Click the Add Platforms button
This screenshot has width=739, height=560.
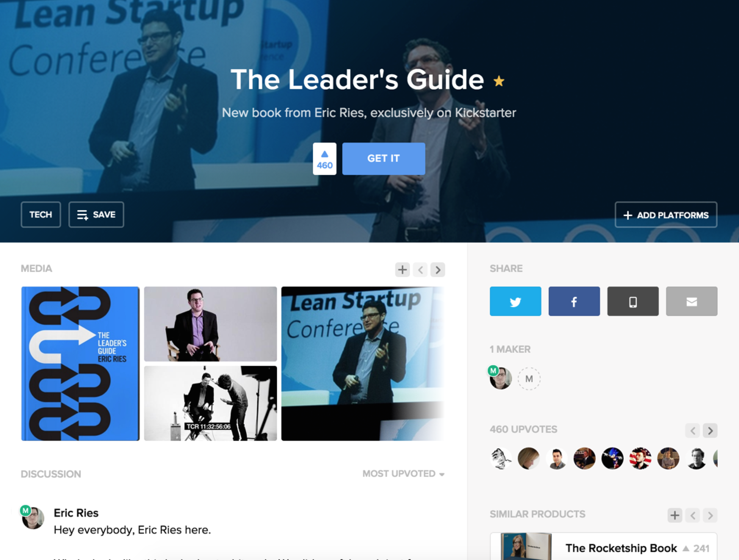(x=666, y=215)
